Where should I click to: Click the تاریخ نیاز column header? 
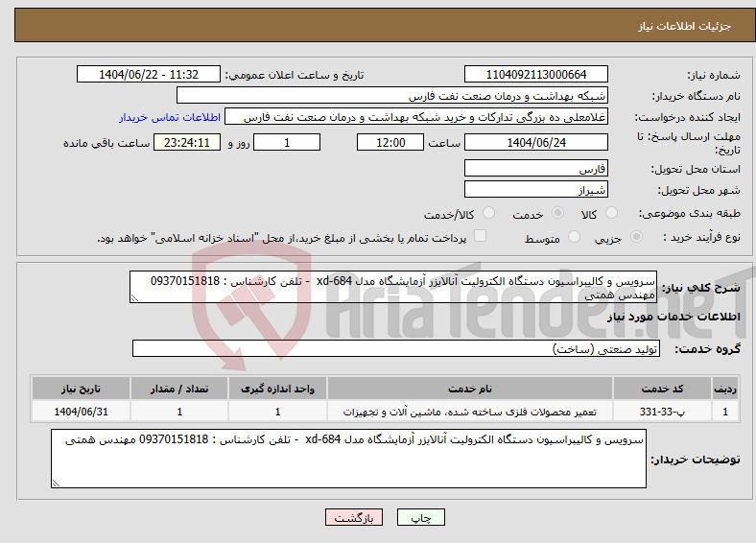pyautogui.click(x=81, y=389)
